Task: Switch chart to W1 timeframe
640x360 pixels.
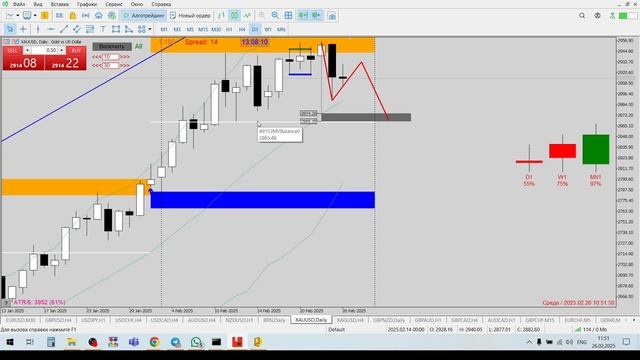Action: point(268,29)
